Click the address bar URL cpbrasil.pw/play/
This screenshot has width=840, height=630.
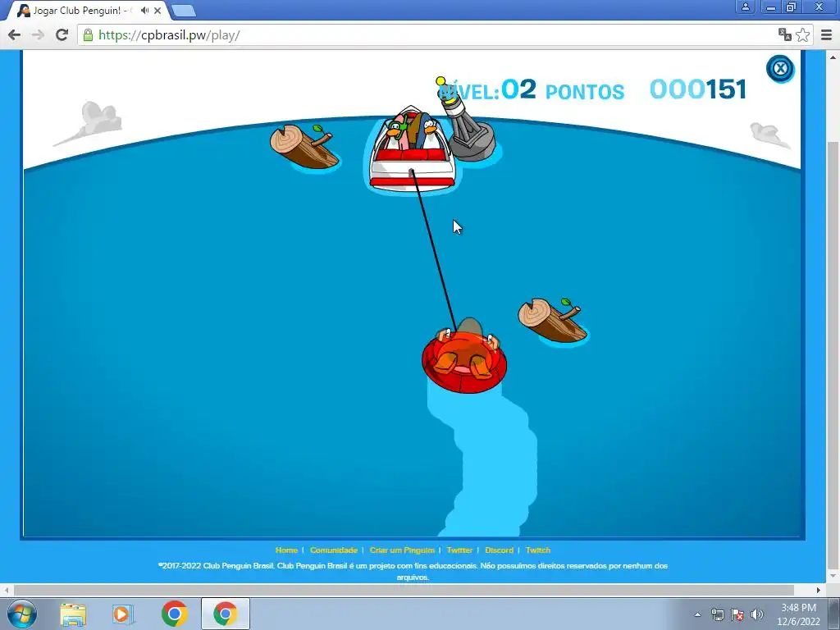coord(169,35)
